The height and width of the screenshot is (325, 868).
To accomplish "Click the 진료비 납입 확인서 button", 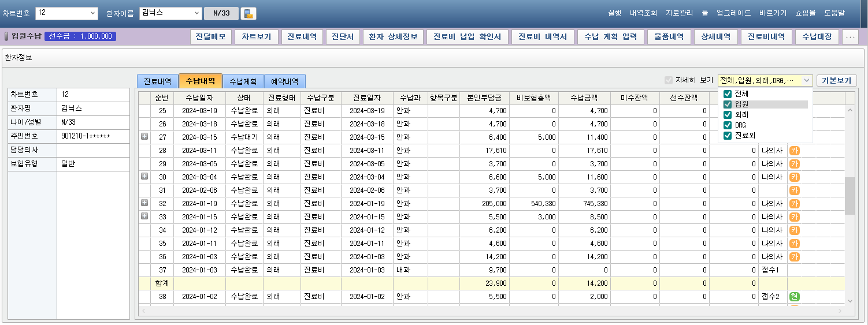I will (x=467, y=37).
